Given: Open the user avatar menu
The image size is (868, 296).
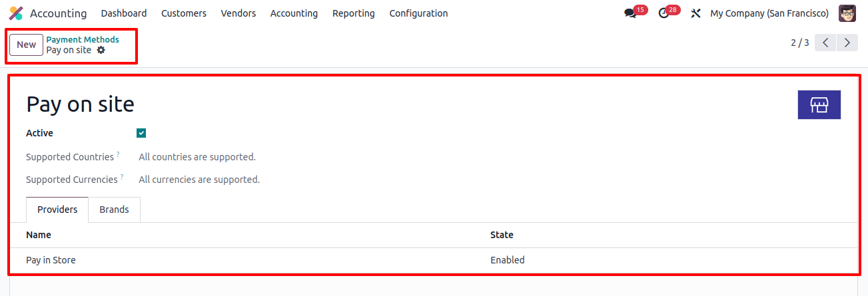Looking at the screenshot, I should coord(847,13).
